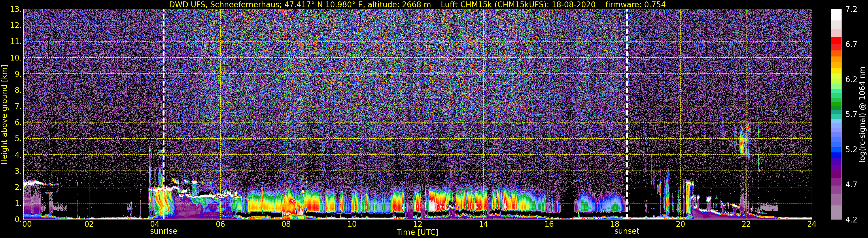This screenshot has width=868, height=238.
Task: Click the '11.' height tick label
Action: pos(16,42)
